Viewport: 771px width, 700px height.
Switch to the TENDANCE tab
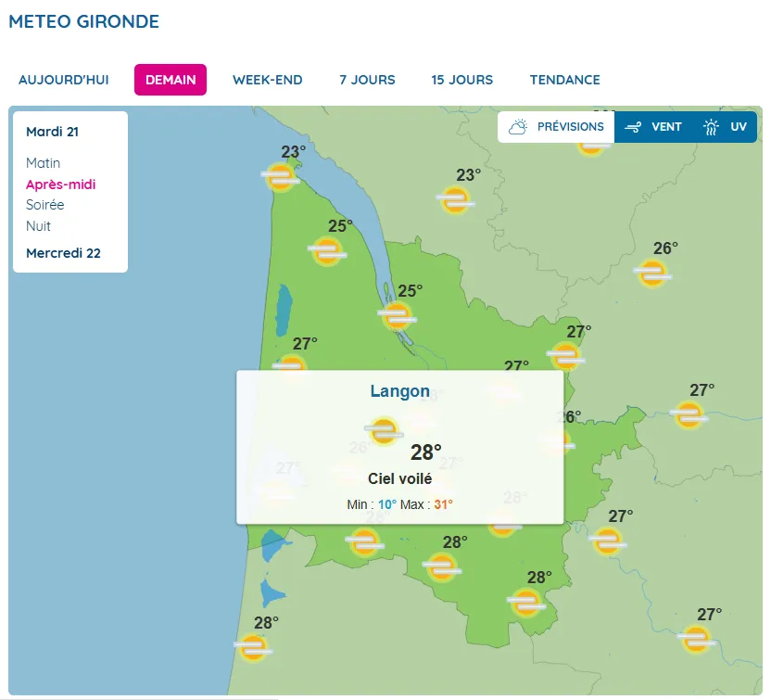tap(564, 80)
